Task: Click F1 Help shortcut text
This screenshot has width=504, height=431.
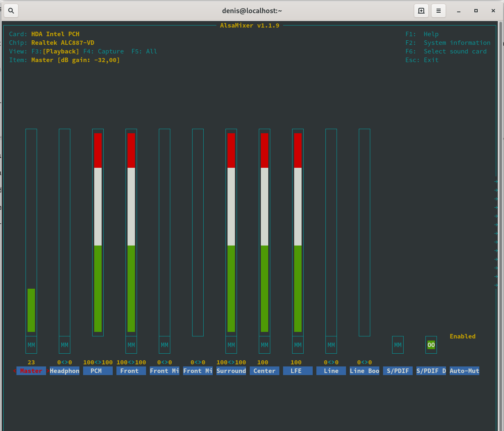Action: pyautogui.click(x=422, y=34)
